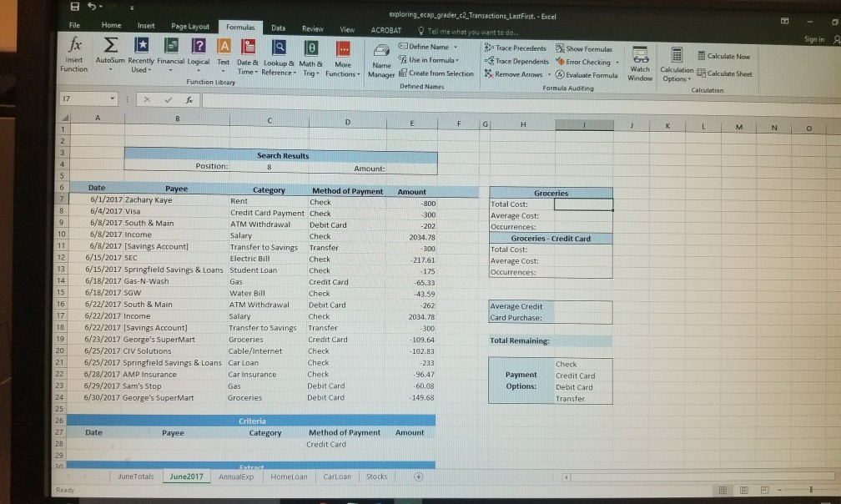Click Create from Selection
The image size is (841, 504).
pos(436,73)
